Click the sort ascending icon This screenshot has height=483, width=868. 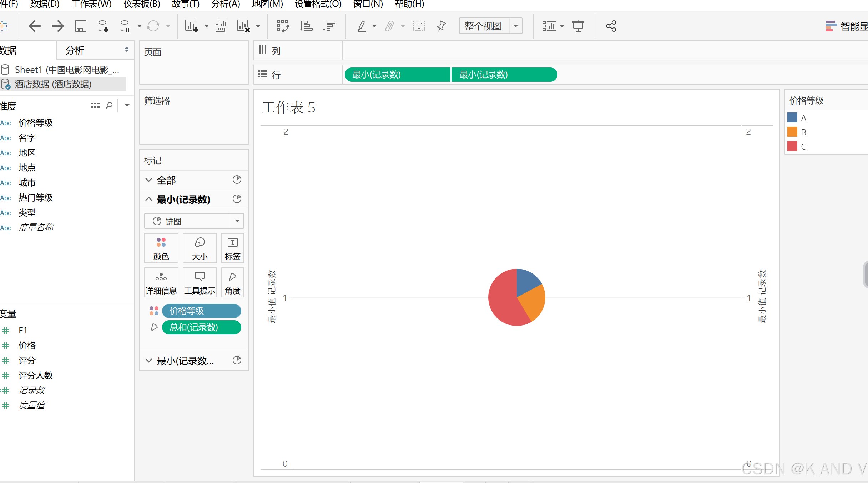[x=306, y=26]
